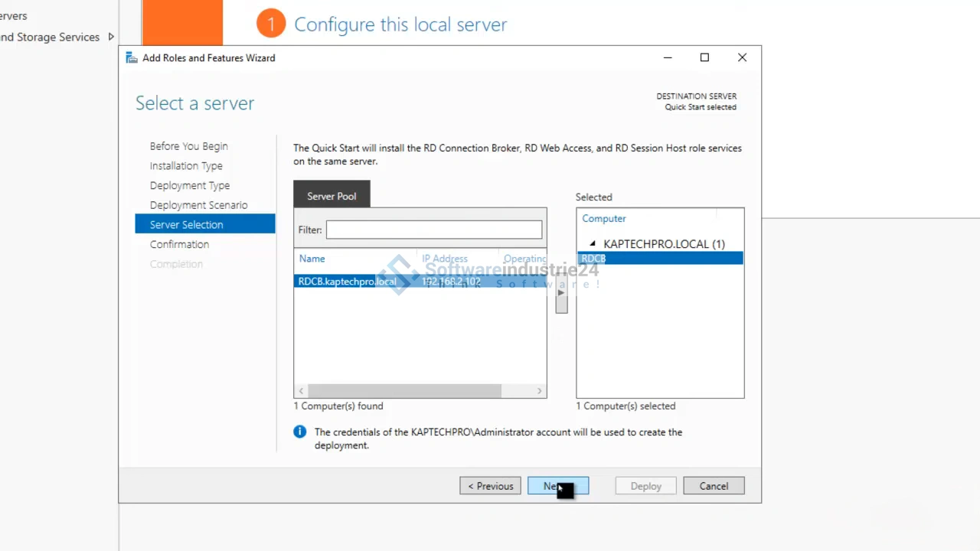Collapse the KAPTECHPRO.LOCAL tree node
The height and width of the screenshot is (551, 980).
pyautogui.click(x=593, y=244)
